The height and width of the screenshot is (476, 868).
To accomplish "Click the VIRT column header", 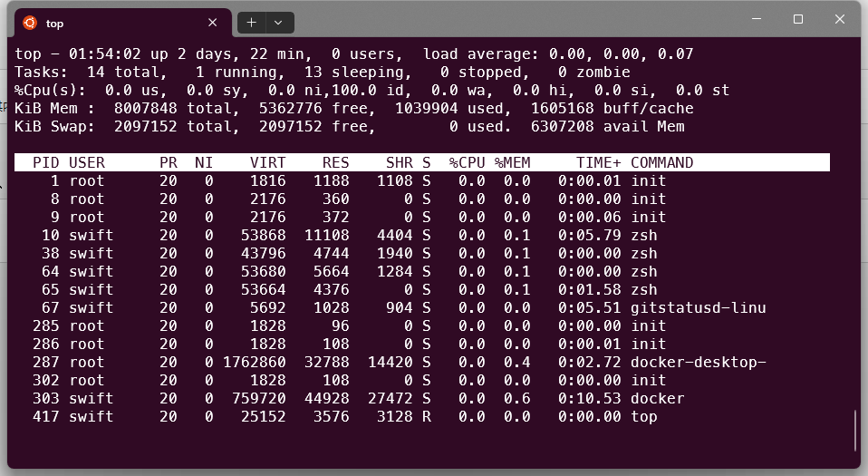I will coord(268,163).
